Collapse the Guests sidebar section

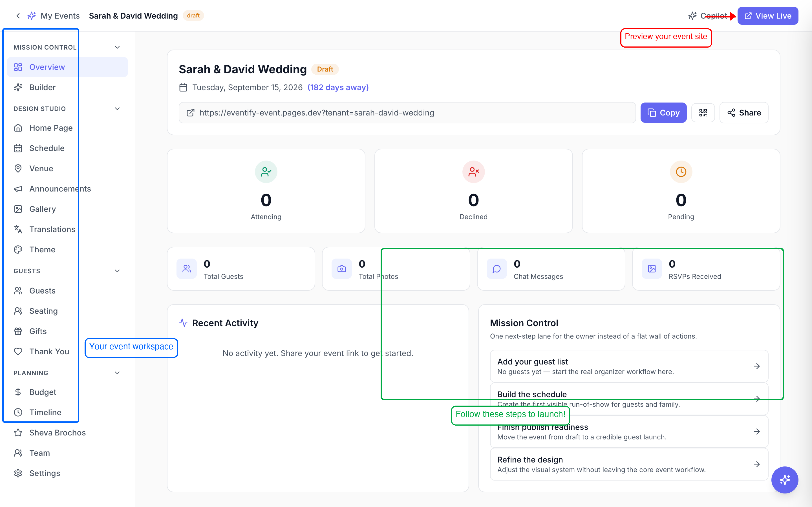(117, 271)
